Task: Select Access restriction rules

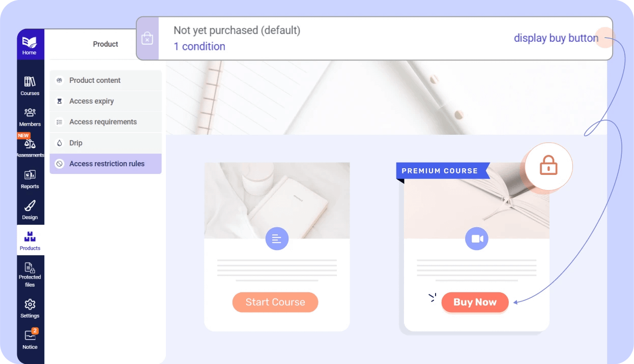Action: (107, 164)
